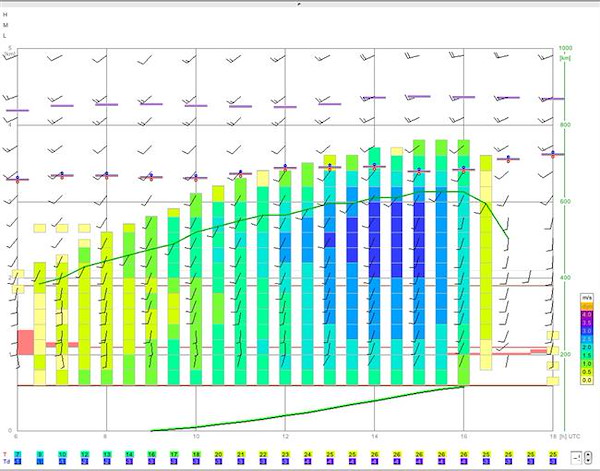Click the 16 hour mark on the time axis
This screenshot has height=471, width=600.
(x=463, y=436)
